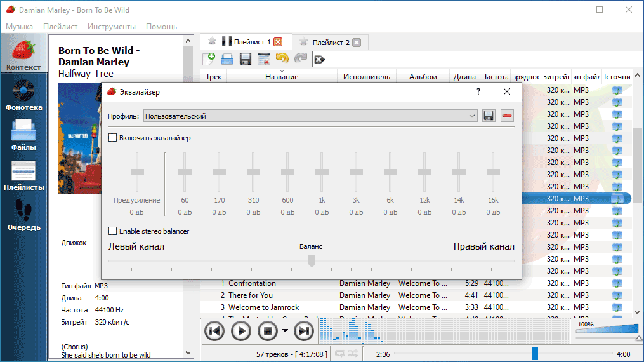Select the Confrontation track row
Image resolution: width=644 pixels, height=362 pixels.
(416, 283)
